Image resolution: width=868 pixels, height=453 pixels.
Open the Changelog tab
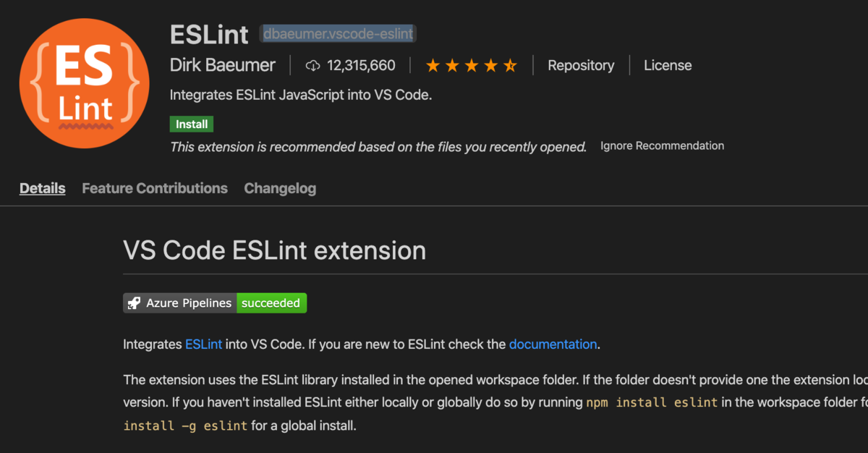tap(280, 188)
